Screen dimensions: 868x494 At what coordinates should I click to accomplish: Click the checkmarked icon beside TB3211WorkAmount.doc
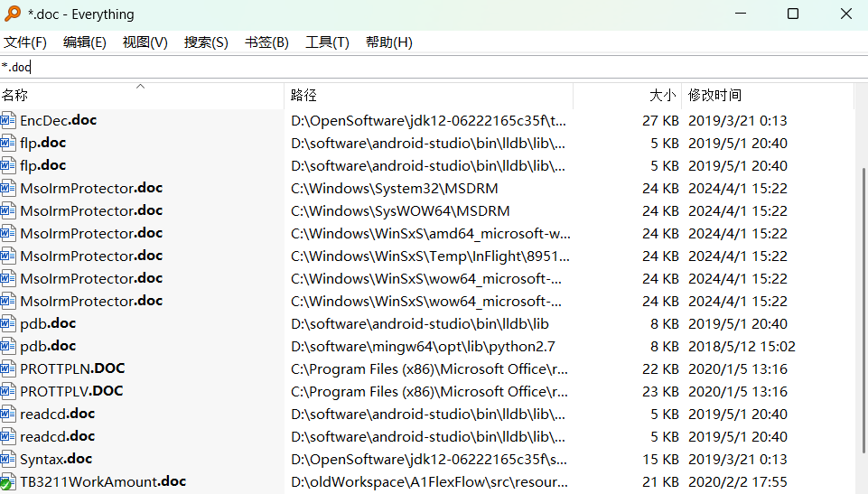click(x=8, y=482)
